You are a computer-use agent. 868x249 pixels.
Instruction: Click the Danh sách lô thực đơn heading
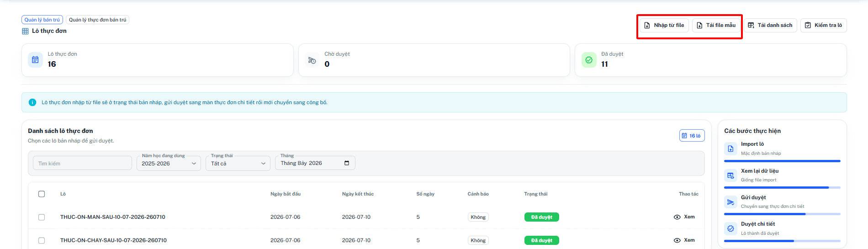click(60, 131)
